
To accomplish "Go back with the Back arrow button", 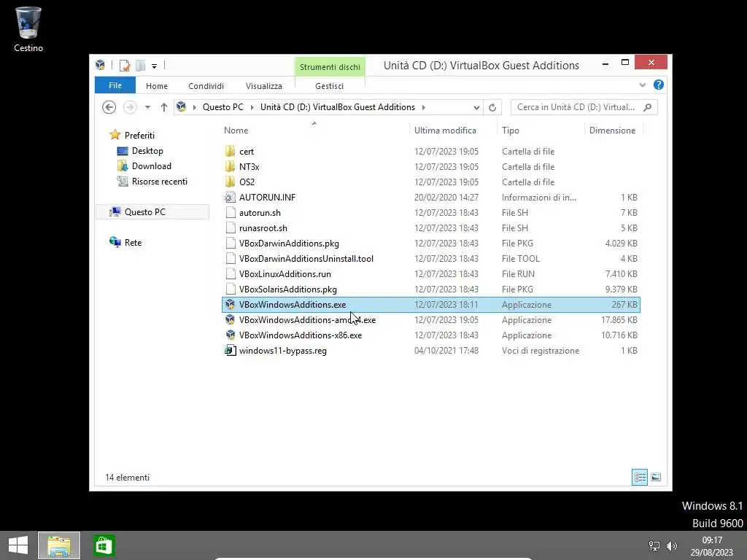I will click(109, 107).
